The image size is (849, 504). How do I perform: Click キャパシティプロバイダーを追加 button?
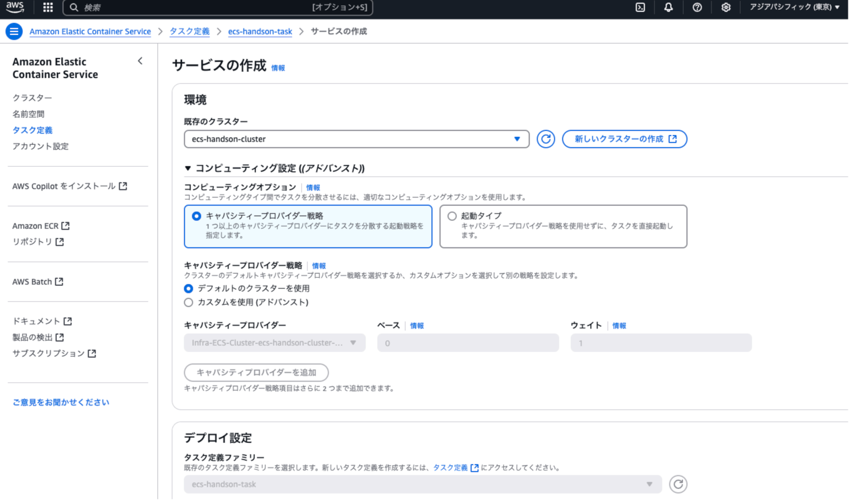[x=256, y=372]
